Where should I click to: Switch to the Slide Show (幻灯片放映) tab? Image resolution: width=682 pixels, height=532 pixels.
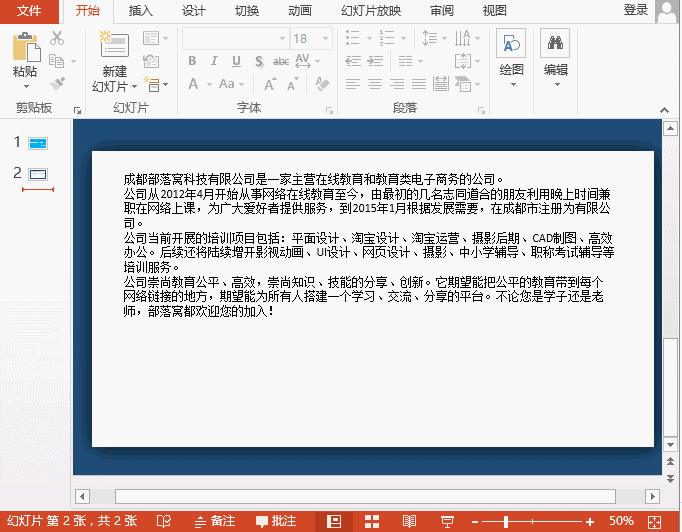coord(371,11)
